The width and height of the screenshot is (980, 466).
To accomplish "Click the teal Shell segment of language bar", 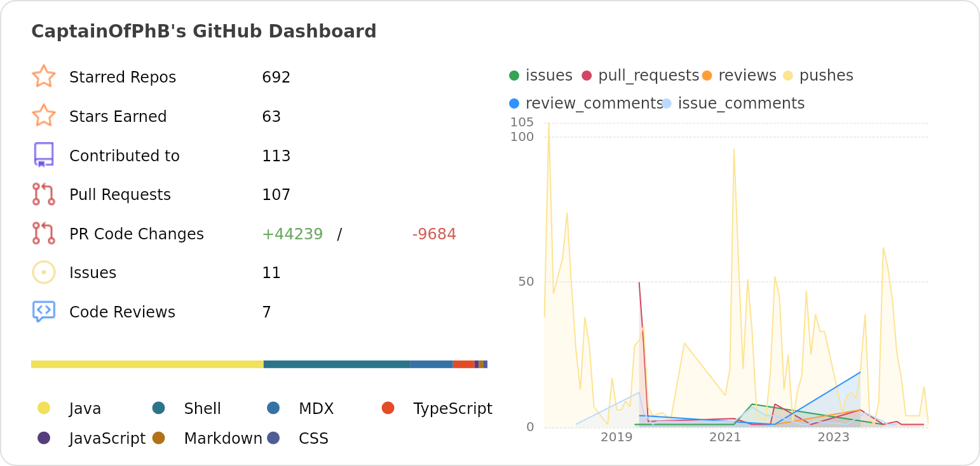I will (x=337, y=364).
